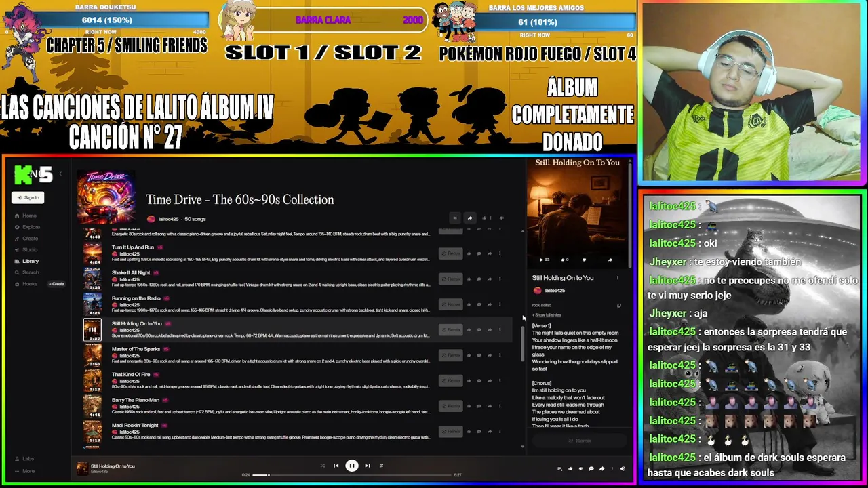868x488 pixels.
Task: Share song from the cover art panel
Action: (x=610, y=260)
